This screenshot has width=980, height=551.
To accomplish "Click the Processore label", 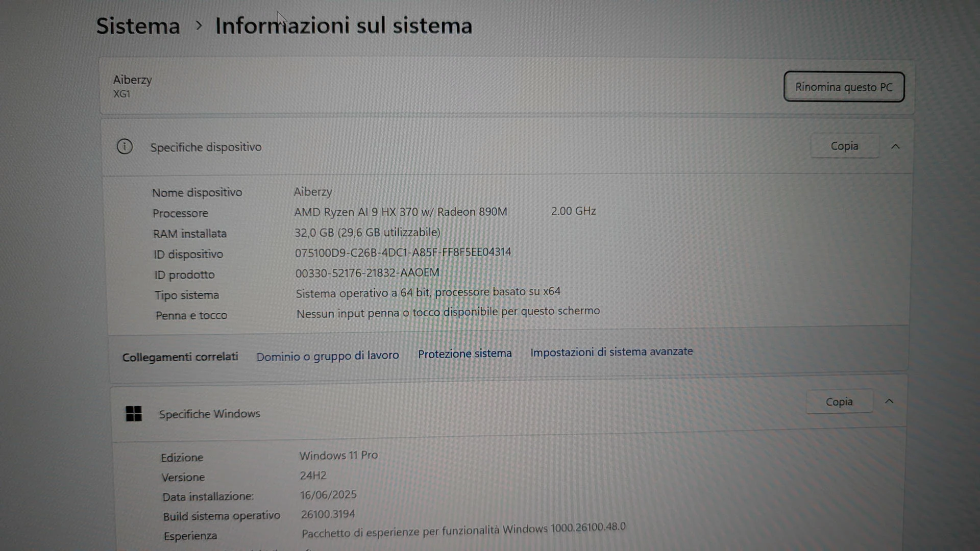I will pos(180,213).
